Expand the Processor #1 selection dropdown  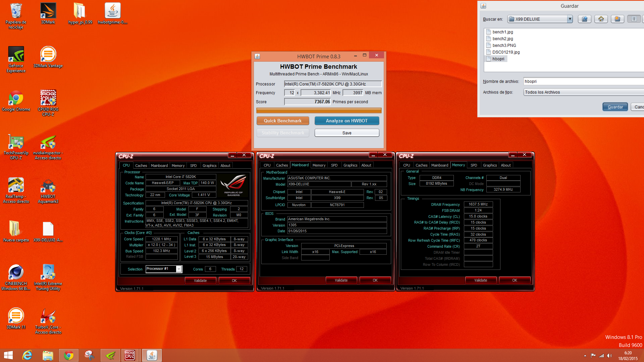pos(179,269)
